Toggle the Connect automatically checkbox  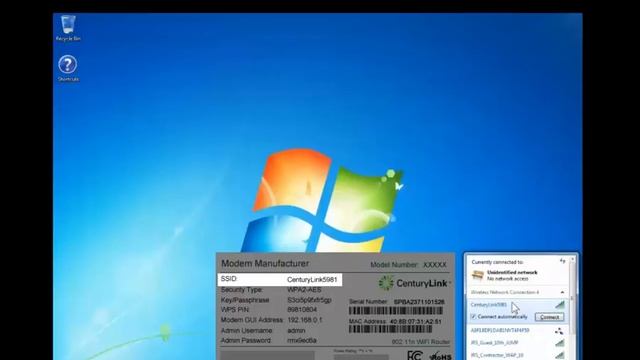[473, 317]
